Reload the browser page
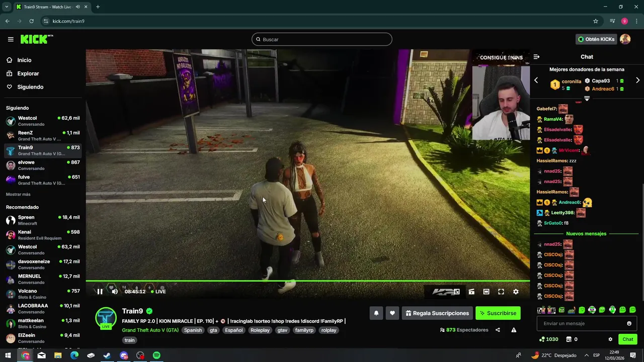This screenshot has width=644, height=362. 31,21
